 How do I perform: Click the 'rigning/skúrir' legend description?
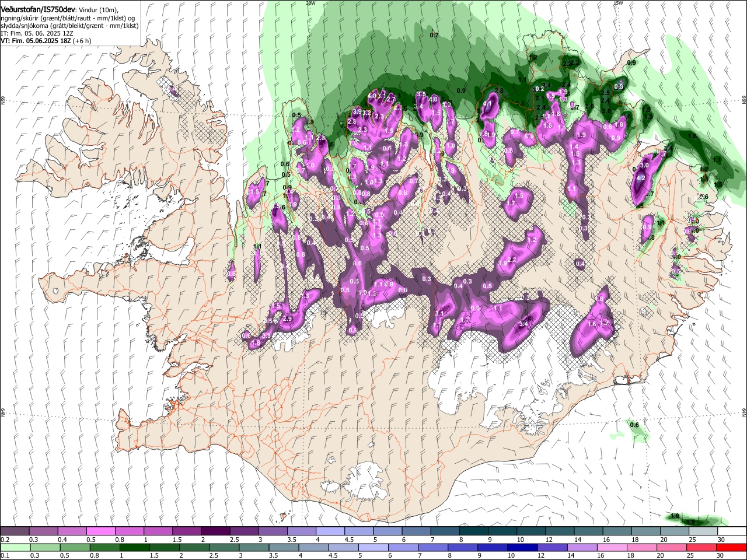click(19, 18)
